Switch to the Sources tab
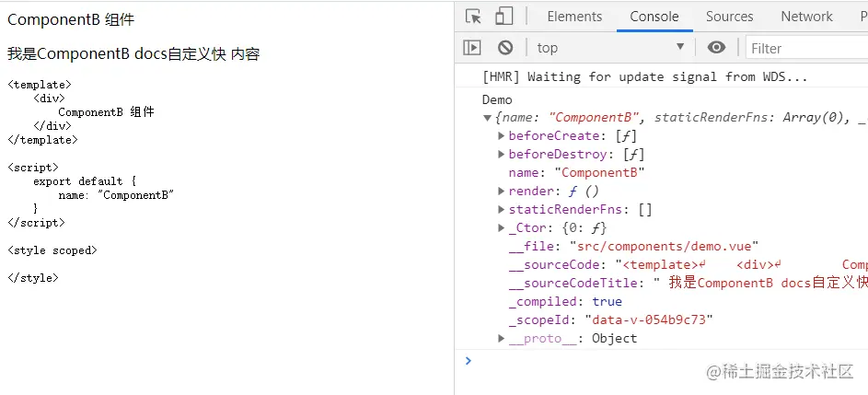Image resolution: width=868 pixels, height=395 pixels. (729, 17)
